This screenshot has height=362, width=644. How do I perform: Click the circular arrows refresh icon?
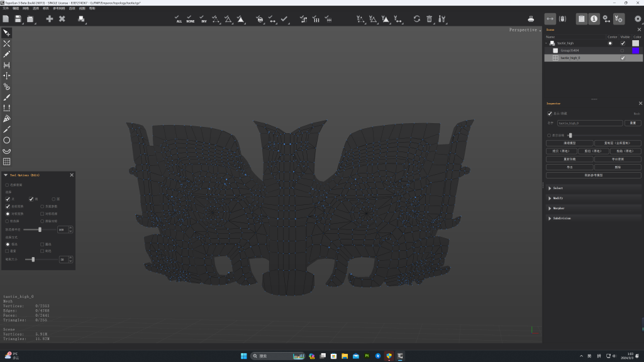click(416, 19)
